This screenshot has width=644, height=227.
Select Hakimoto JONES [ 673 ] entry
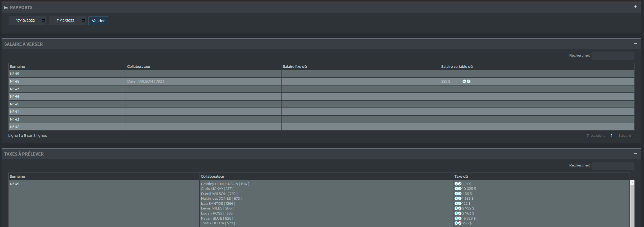point(221,199)
